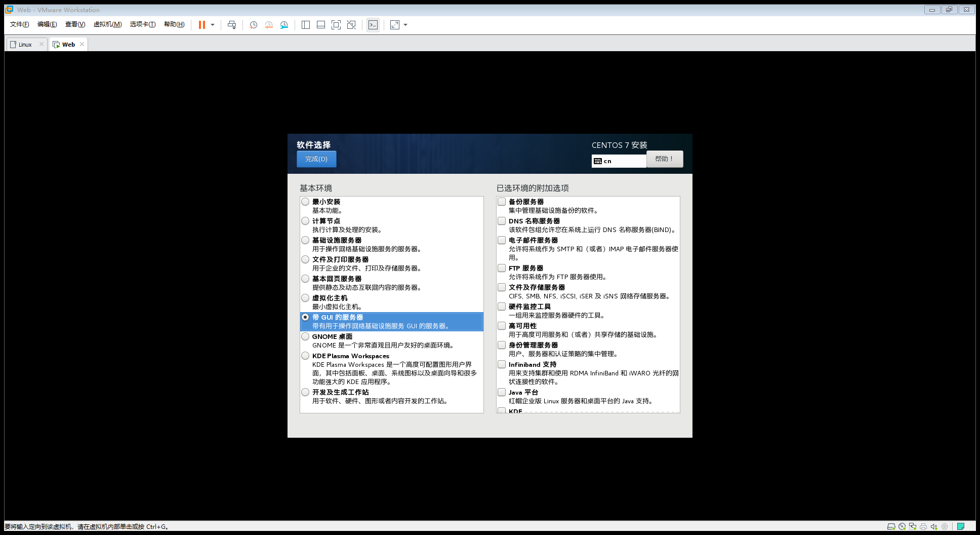Select 文件及打印服务器 radio option

click(305, 259)
